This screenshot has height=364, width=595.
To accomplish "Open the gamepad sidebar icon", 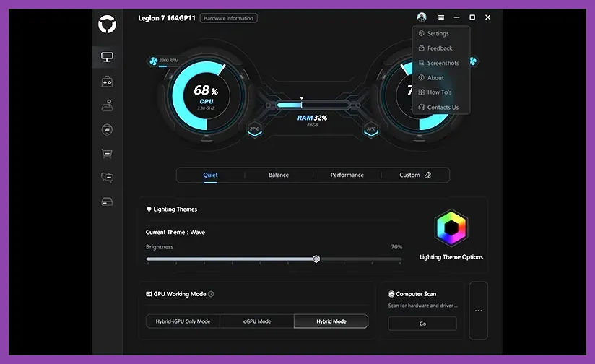I will (107, 81).
